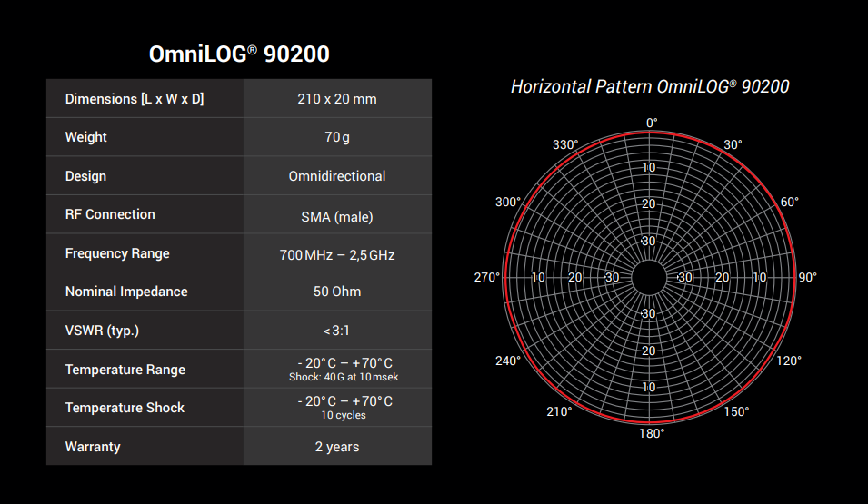
Task: Click the Frequency Range label
Action: (x=117, y=253)
